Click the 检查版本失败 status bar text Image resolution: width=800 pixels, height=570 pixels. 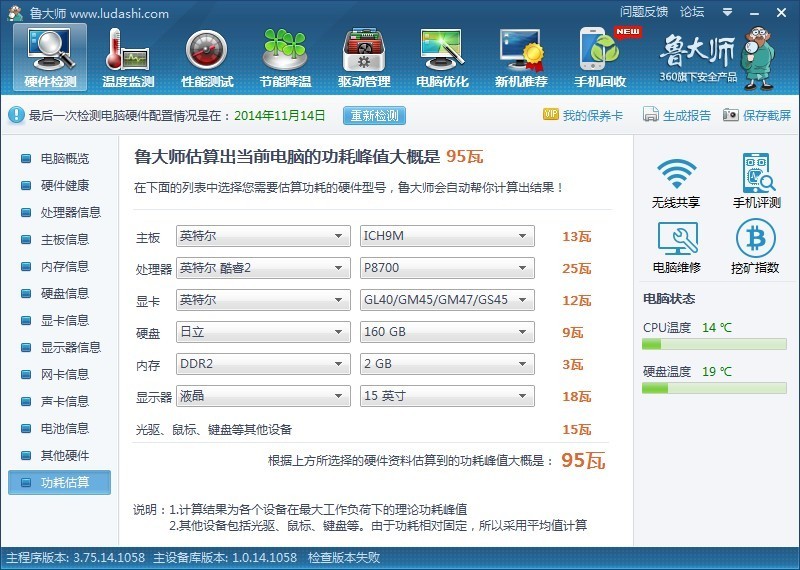tap(344, 557)
